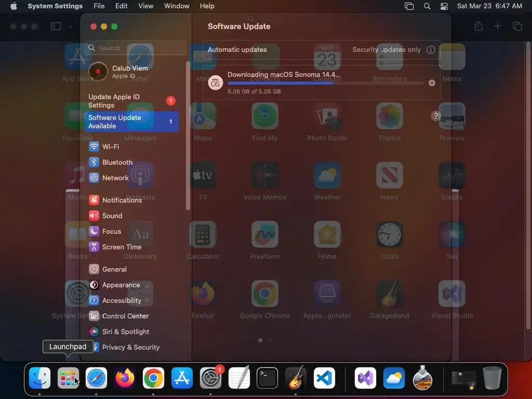
Task: Open the macOS installer Dock icon
Action: pos(422,378)
